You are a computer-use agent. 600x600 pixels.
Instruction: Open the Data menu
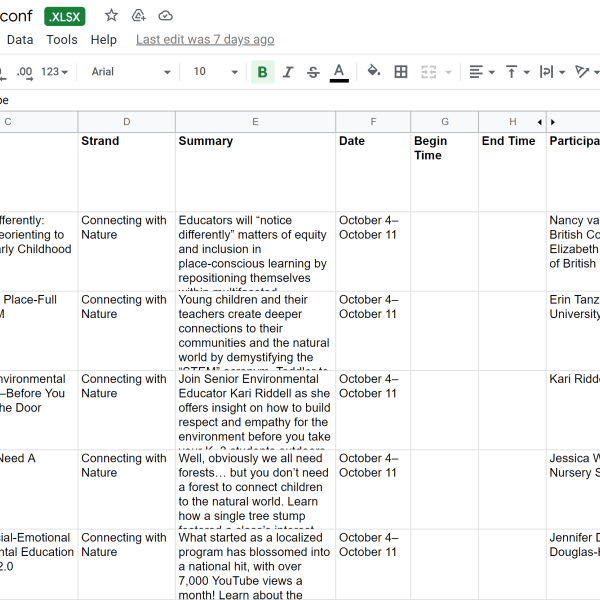pyautogui.click(x=20, y=40)
